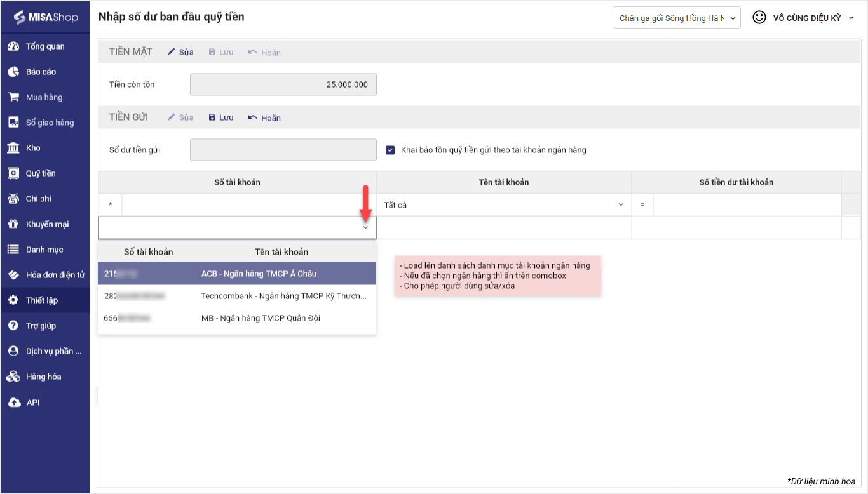Viewport: 868px width, 494px height.
Task: Open Sổ giao hàng in the sidebar
Action: point(45,123)
